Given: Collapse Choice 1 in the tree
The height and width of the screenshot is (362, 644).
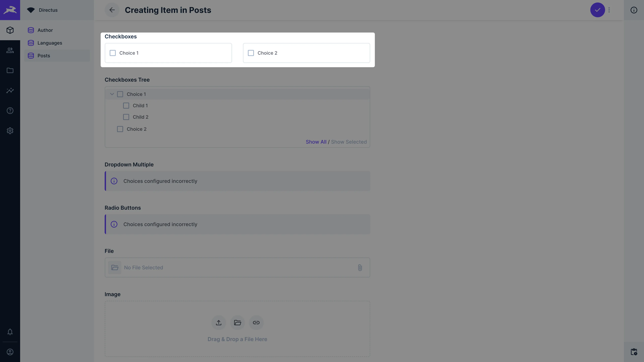Looking at the screenshot, I should click(112, 94).
